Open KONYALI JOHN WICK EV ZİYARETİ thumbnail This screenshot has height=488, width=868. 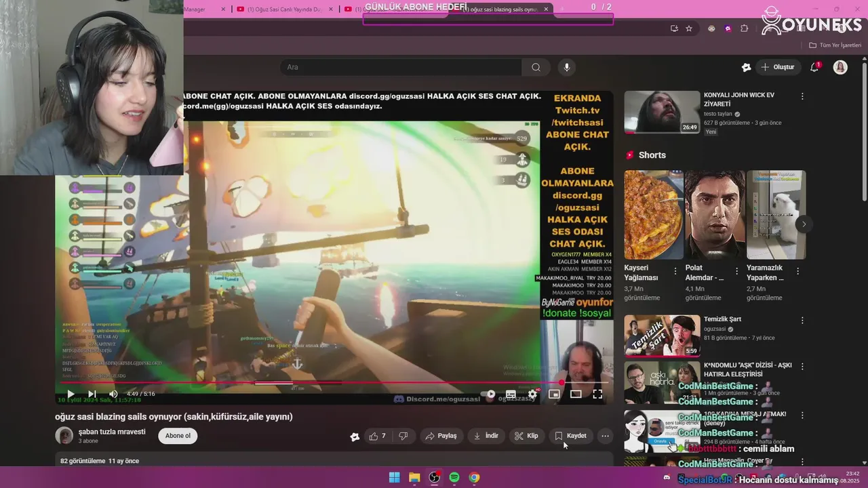click(662, 112)
